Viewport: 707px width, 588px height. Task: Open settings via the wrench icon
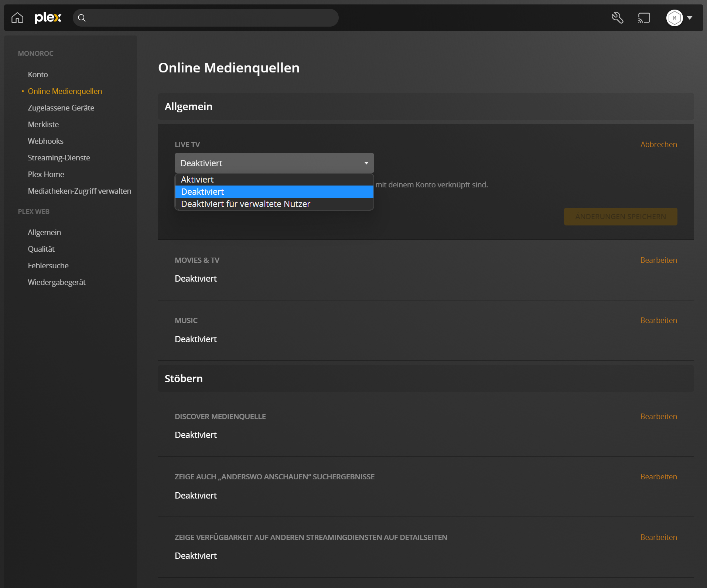point(617,18)
